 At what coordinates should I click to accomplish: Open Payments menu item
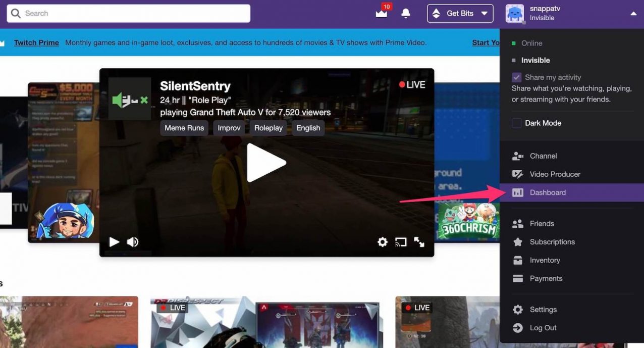click(x=572, y=278)
